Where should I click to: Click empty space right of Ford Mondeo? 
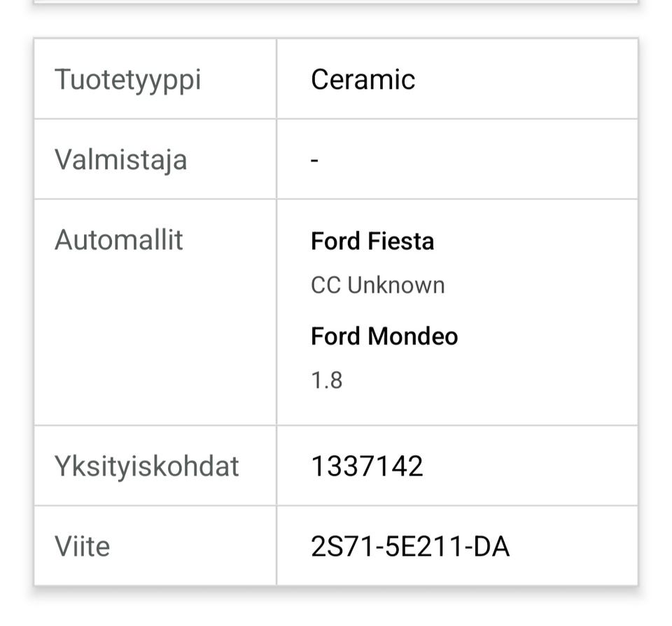pyautogui.click(x=546, y=336)
